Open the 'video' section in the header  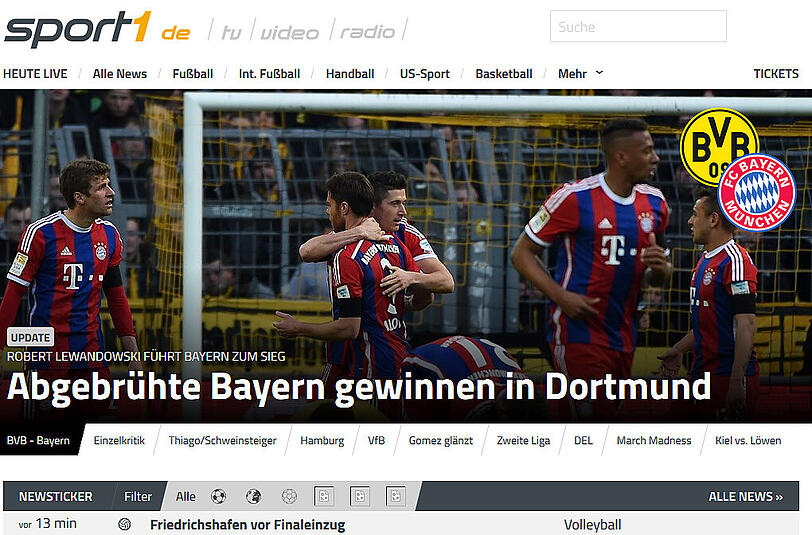point(289,32)
